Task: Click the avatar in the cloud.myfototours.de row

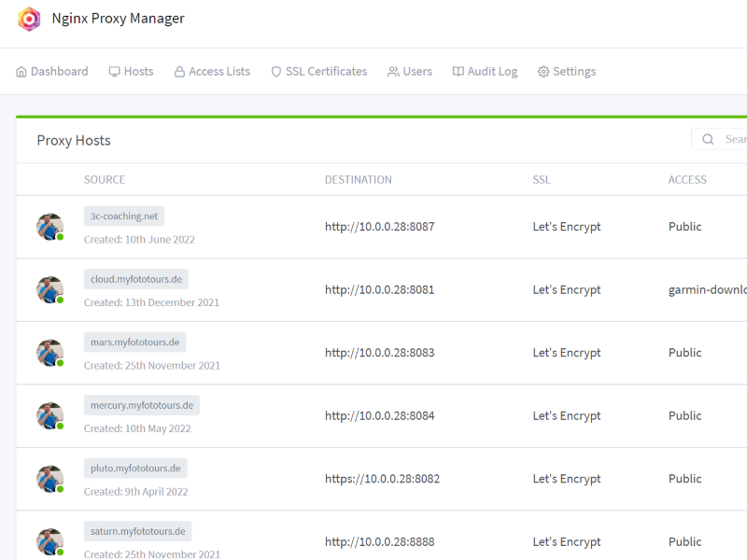Action: (50, 290)
